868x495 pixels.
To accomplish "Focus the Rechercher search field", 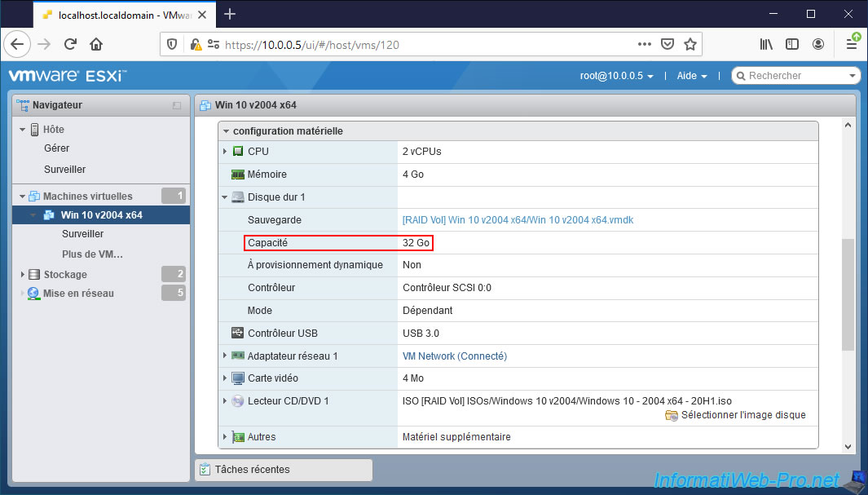I will (795, 76).
